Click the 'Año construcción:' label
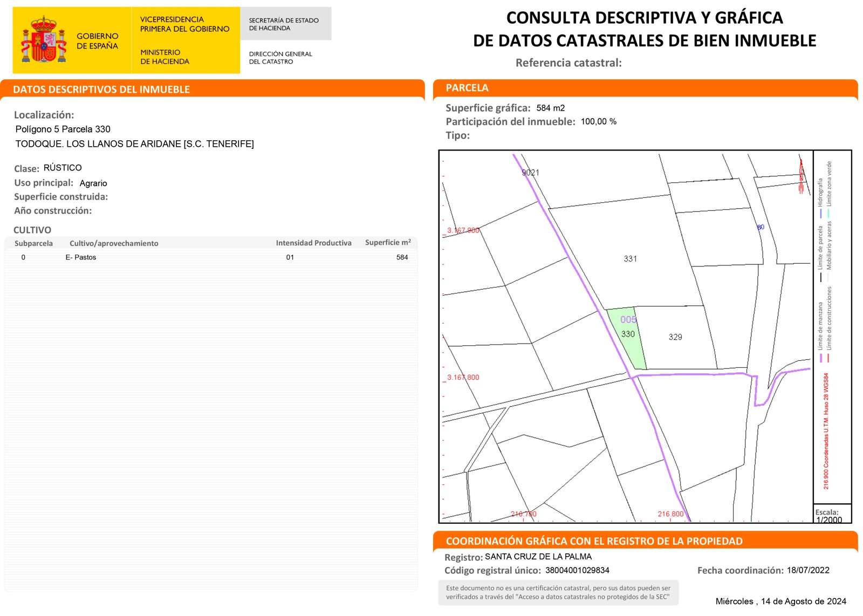The image size is (863, 616). [x=53, y=211]
